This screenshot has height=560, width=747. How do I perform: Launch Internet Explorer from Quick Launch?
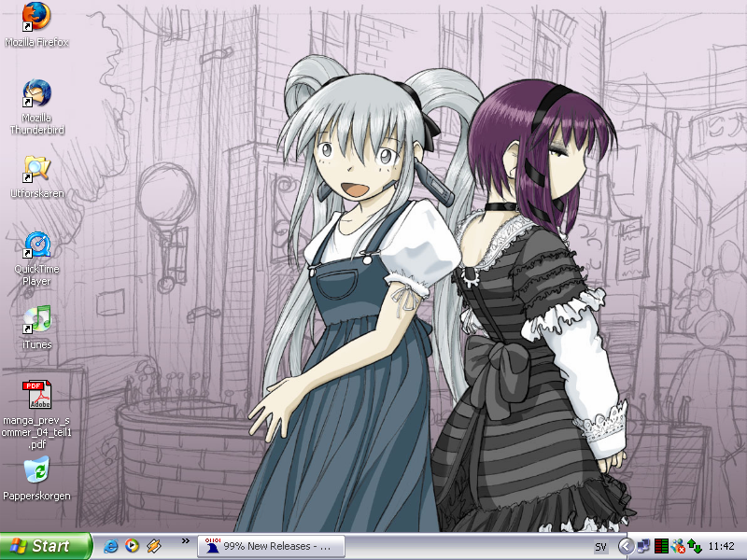pyautogui.click(x=110, y=546)
